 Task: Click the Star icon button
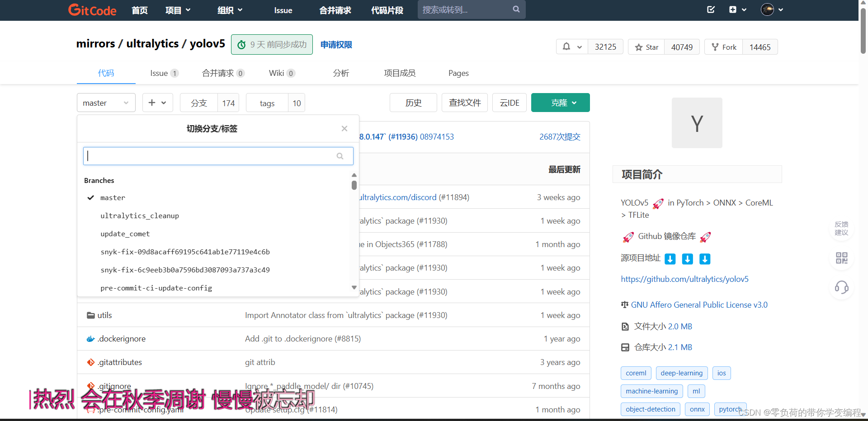(646, 47)
